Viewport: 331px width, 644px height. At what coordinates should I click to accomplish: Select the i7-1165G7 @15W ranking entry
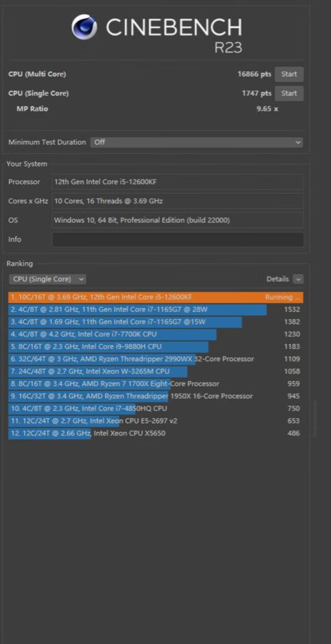[156, 322]
